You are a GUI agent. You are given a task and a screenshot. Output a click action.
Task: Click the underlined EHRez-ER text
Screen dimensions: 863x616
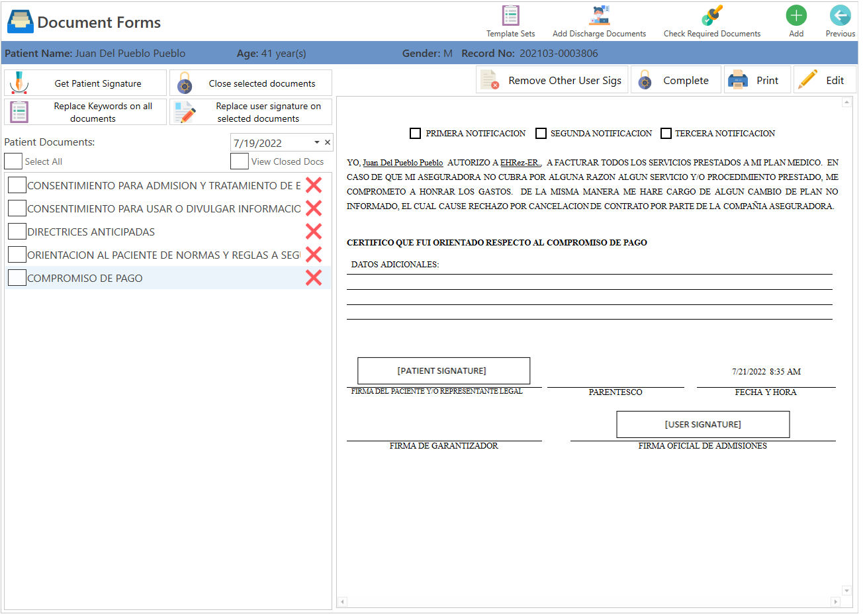click(520, 163)
